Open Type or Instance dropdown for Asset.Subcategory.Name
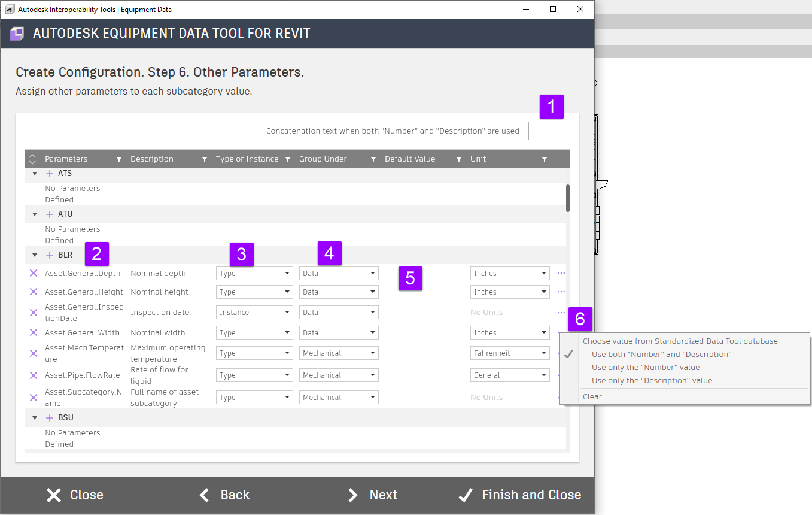The height and width of the screenshot is (515, 812). pos(254,398)
